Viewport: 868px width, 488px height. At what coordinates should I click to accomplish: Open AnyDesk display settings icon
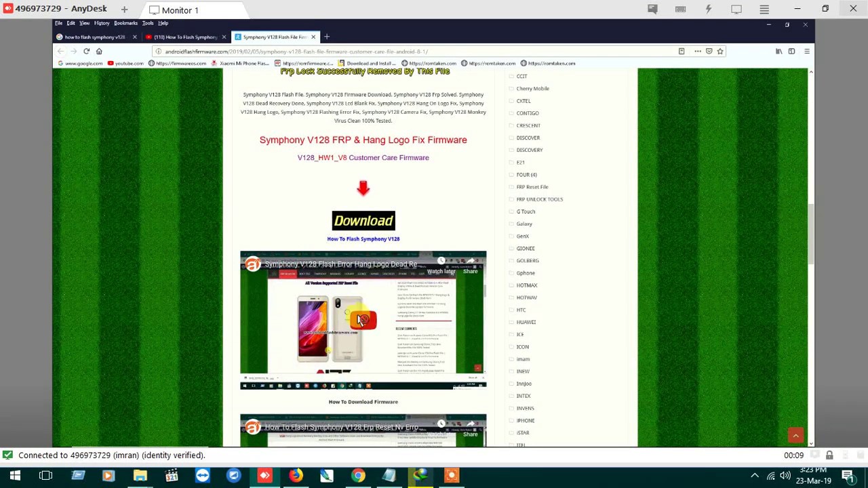tap(736, 9)
